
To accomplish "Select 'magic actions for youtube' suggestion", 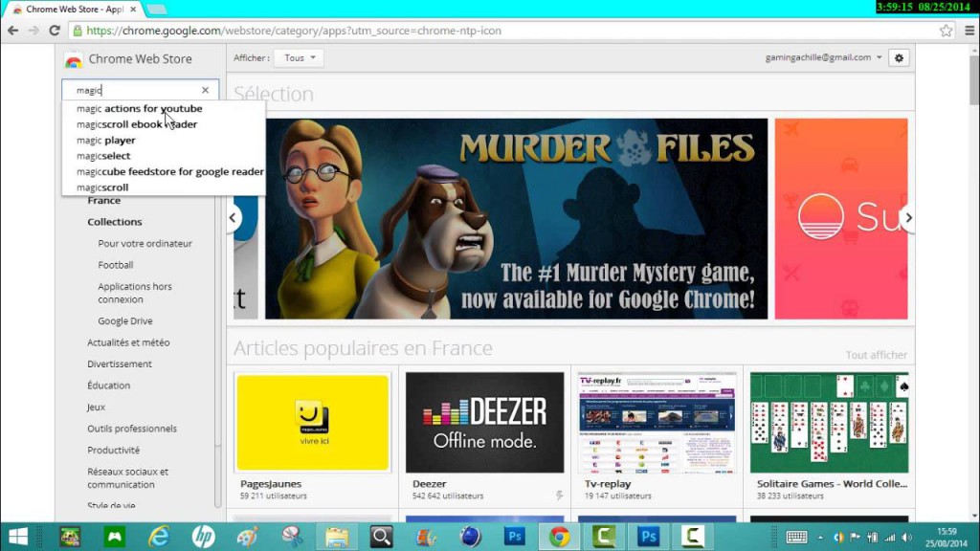I will pos(140,109).
